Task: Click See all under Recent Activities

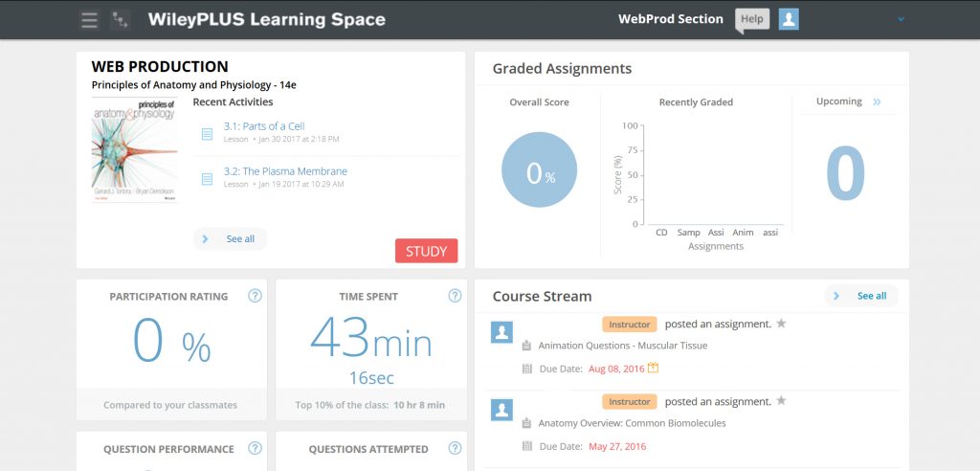Action: [230, 238]
